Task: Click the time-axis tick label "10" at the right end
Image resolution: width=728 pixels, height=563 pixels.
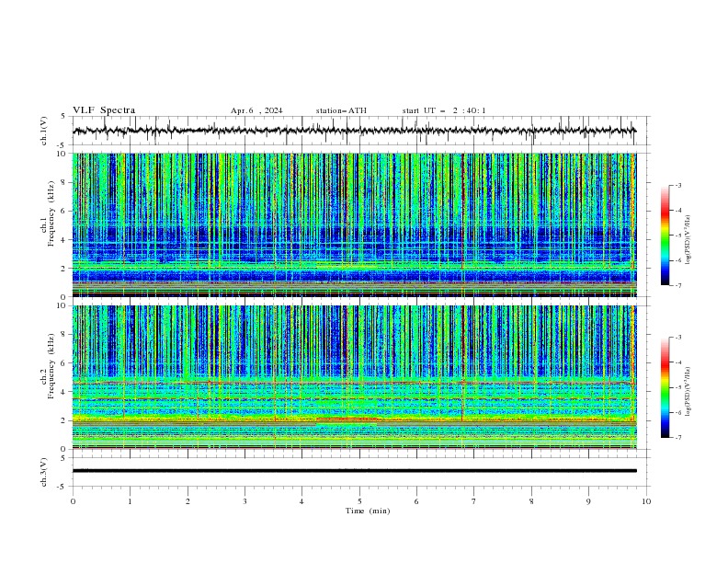Action: coord(646,501)
